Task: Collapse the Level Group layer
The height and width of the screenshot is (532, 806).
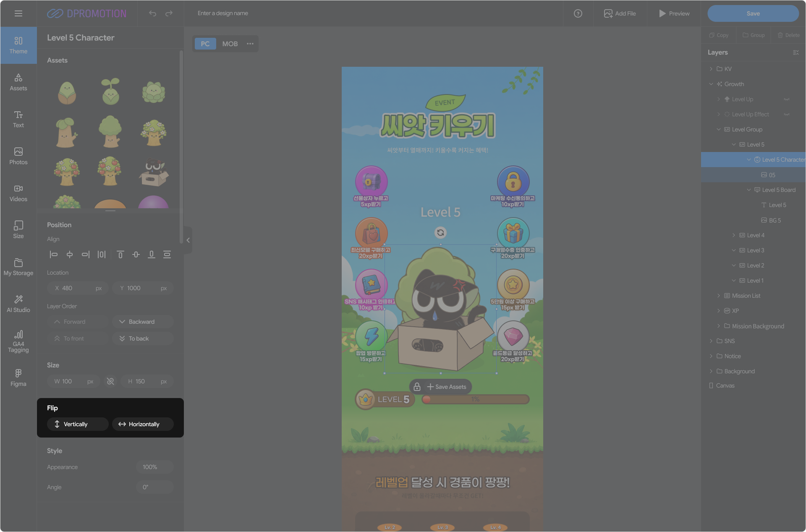Action: (718, 129)
